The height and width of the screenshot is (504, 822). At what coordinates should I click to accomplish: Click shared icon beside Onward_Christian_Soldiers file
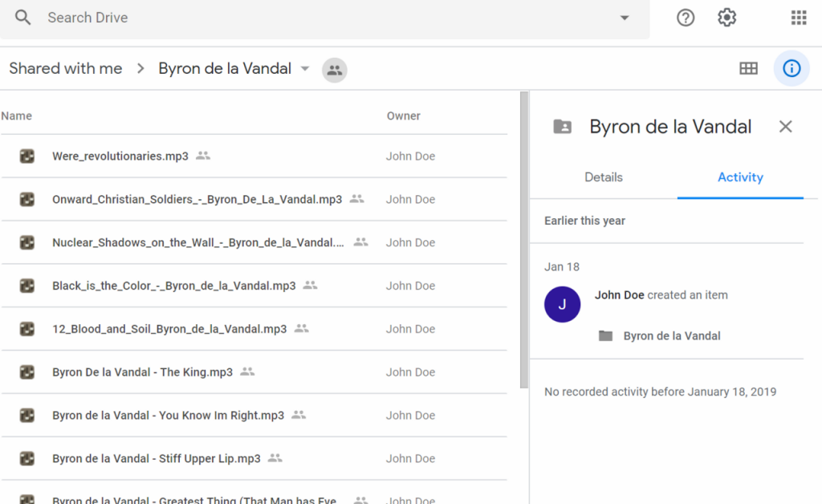click(356, 198)
